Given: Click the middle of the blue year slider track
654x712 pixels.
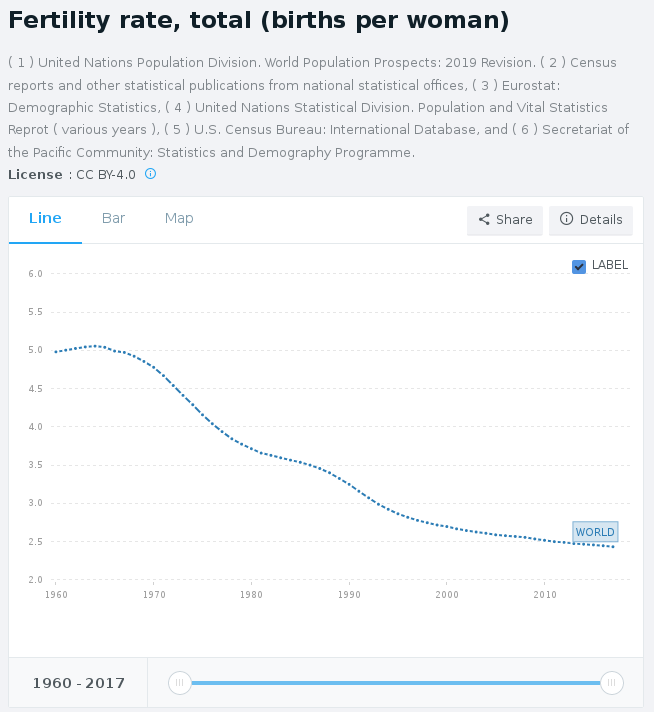Looking at the screenshot, I should tap(395, 683).
